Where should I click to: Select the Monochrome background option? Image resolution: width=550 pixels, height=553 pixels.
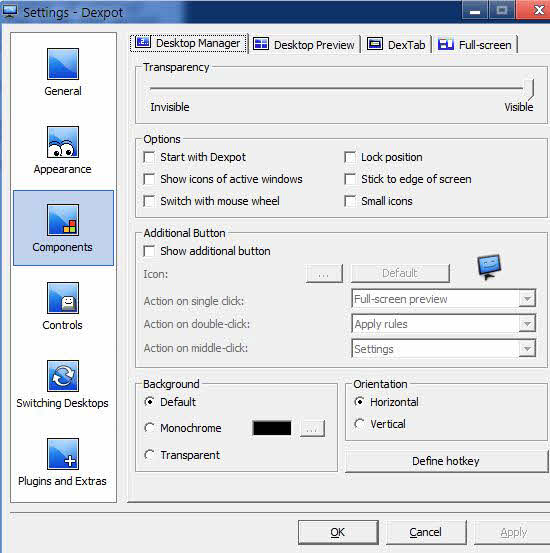(149, 428)
